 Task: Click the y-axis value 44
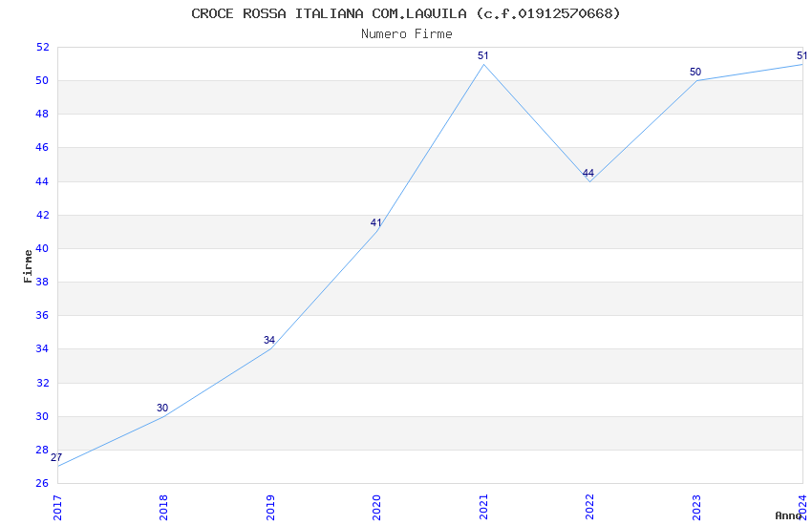tap(42, 181)
